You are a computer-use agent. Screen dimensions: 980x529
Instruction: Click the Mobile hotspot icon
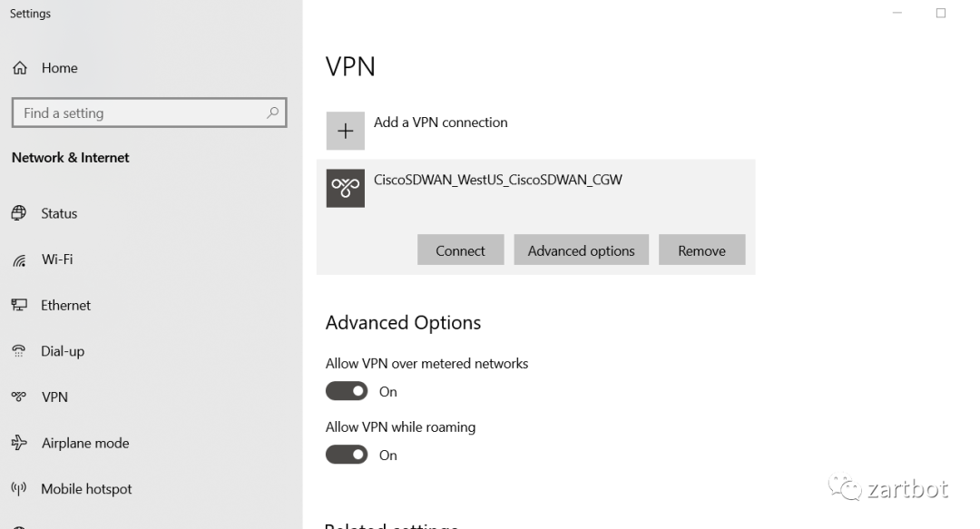[19, 489]
